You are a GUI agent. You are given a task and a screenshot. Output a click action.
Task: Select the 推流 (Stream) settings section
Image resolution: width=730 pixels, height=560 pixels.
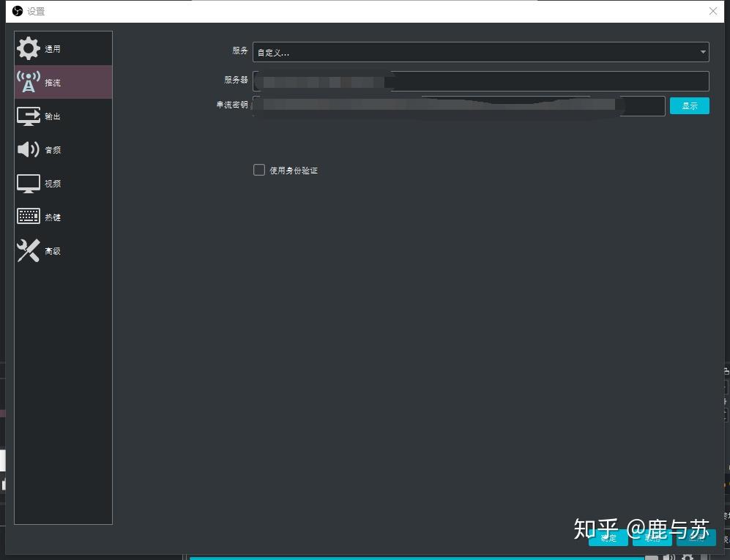(x=63, y=82)
